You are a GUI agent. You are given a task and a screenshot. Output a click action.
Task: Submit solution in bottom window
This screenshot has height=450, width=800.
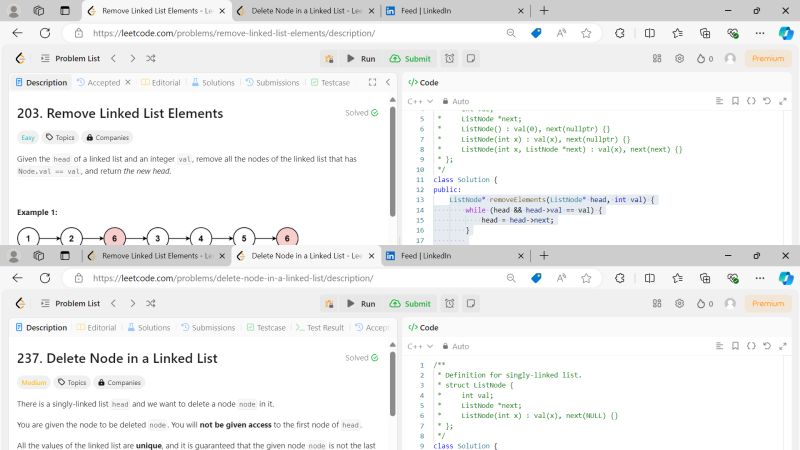coord(410,304)
